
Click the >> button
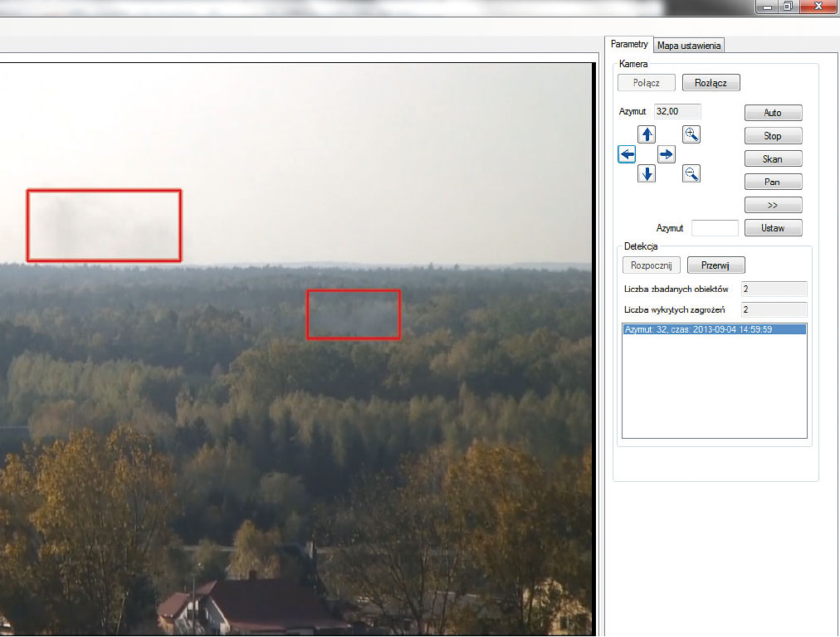coord(773,205)
